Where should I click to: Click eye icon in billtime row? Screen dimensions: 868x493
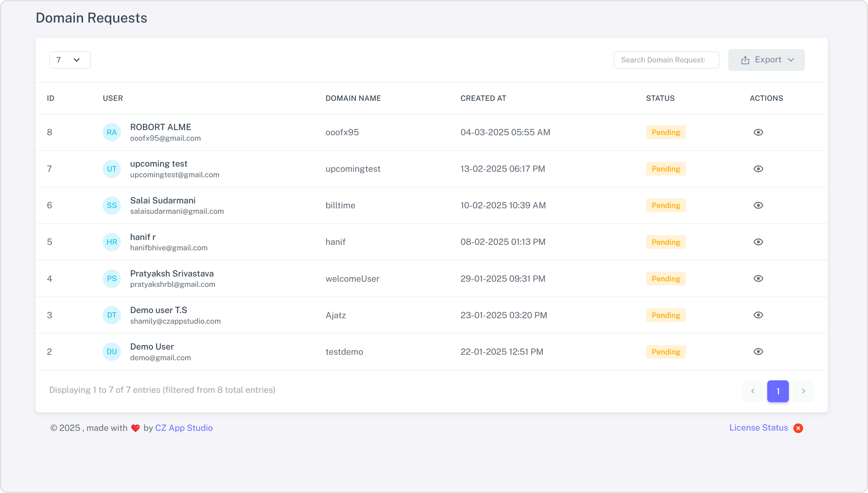pyautogui.click(x=758, y=205)
